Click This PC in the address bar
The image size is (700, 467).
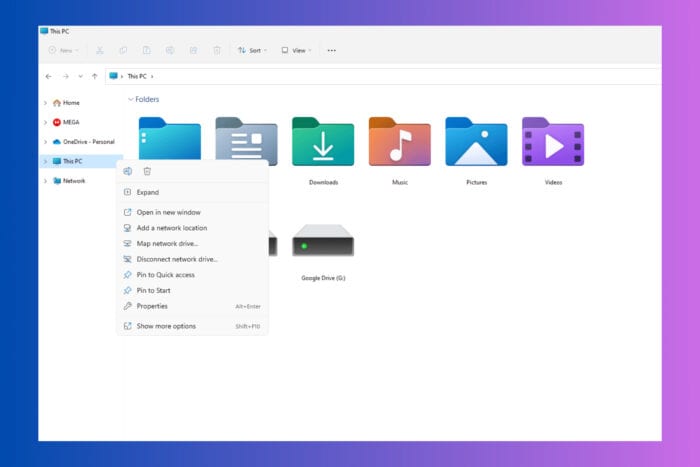point(137,76)
